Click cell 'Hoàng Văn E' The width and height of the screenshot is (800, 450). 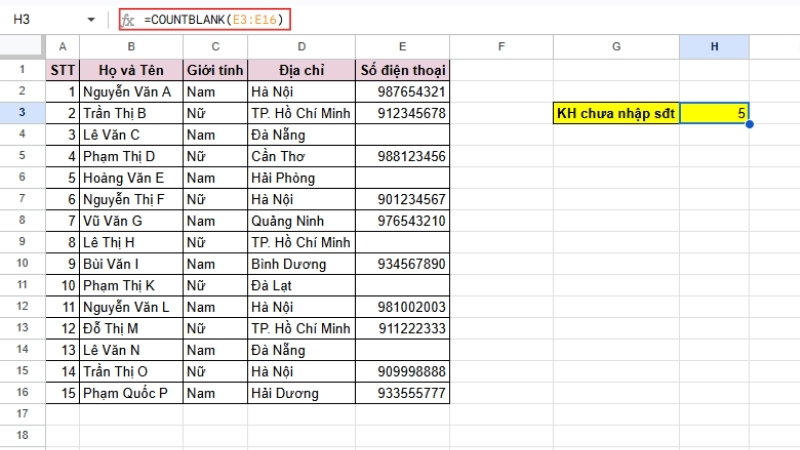tap(131, 178)
